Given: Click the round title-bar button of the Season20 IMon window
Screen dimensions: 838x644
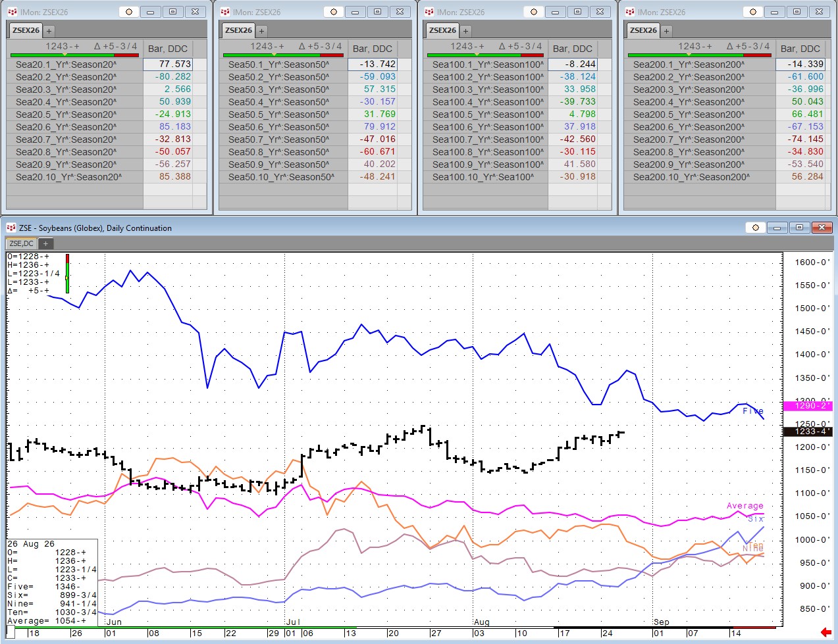Looking at the screenshot, I should click(x=129, y=12).
